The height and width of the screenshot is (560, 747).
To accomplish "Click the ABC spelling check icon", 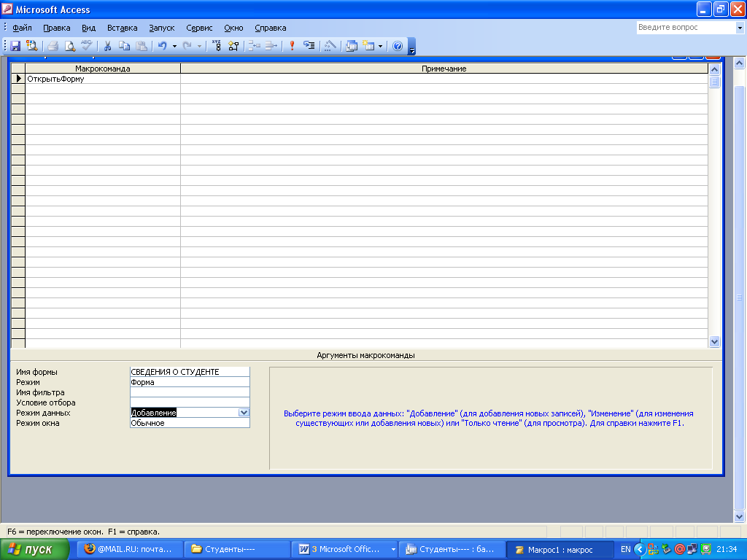I will (86, 46).
